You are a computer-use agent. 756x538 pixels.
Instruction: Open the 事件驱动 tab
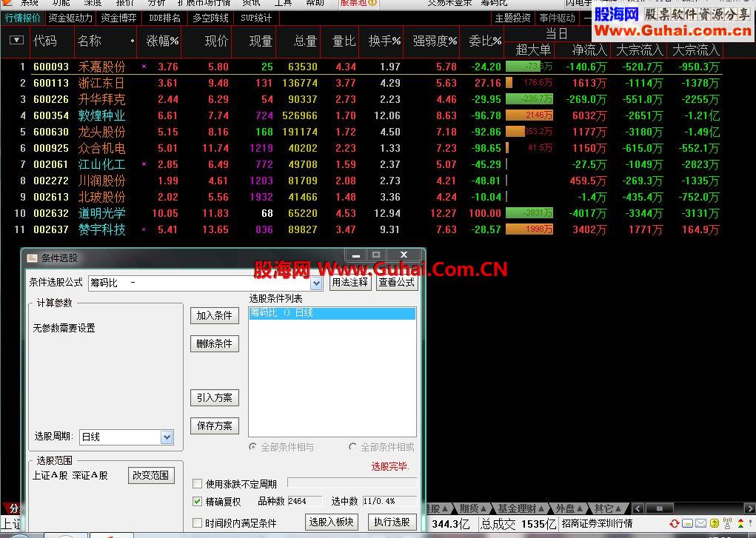click(557, 18)
